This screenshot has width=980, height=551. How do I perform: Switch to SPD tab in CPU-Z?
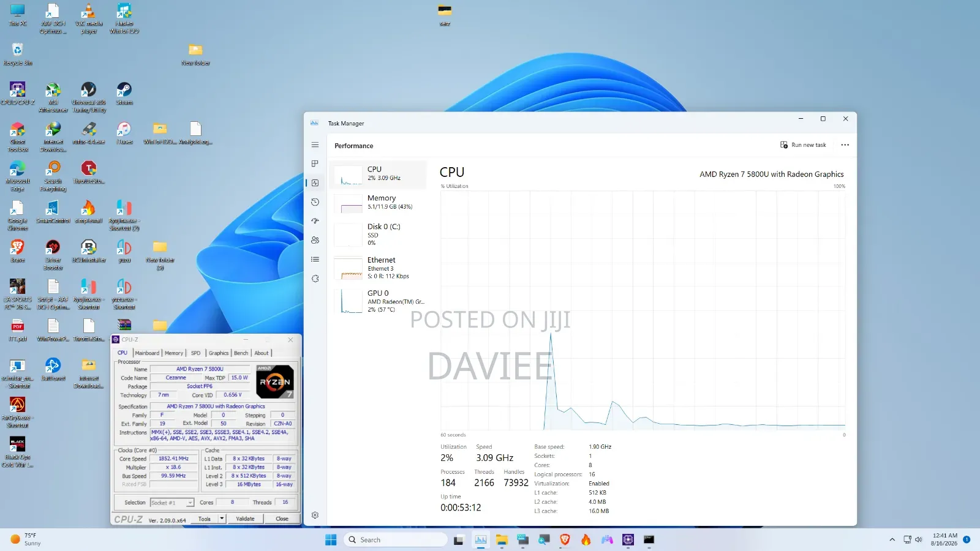tap(195, 353)
